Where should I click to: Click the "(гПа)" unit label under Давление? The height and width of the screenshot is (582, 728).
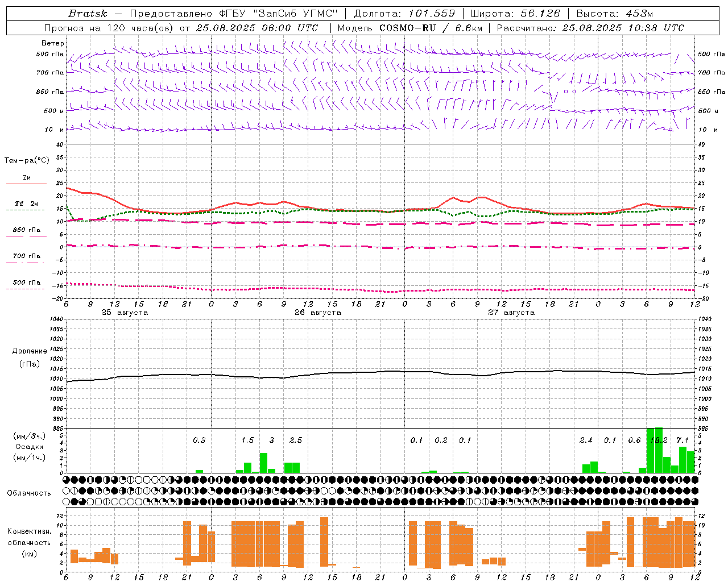(x=29, y=364)
